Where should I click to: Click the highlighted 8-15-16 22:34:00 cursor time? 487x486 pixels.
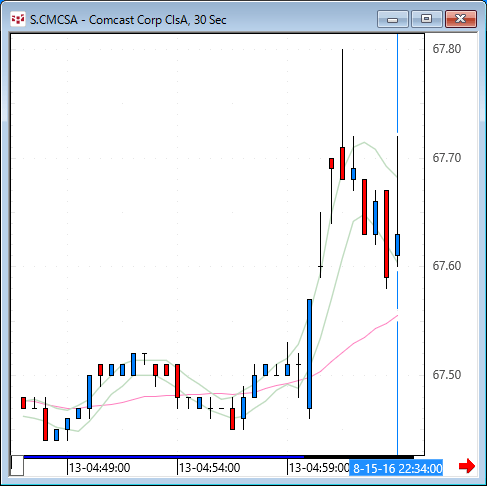click(396, 468)
